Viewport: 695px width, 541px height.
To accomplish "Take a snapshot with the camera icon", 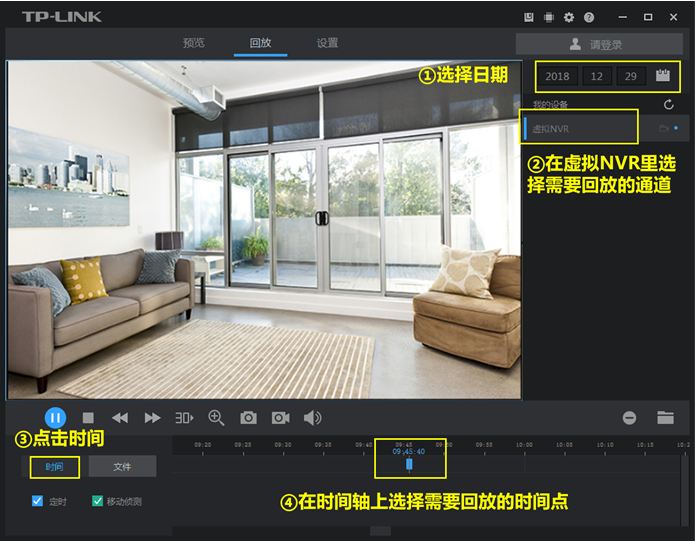I will (x=248, y=418).
